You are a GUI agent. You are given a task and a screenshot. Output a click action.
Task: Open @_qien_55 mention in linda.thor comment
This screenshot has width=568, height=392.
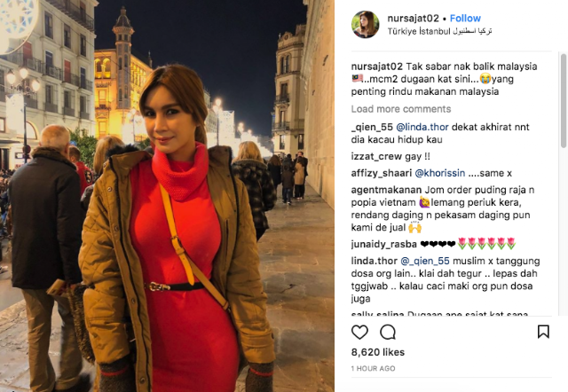pyautogui.click(x=425, y=261)
